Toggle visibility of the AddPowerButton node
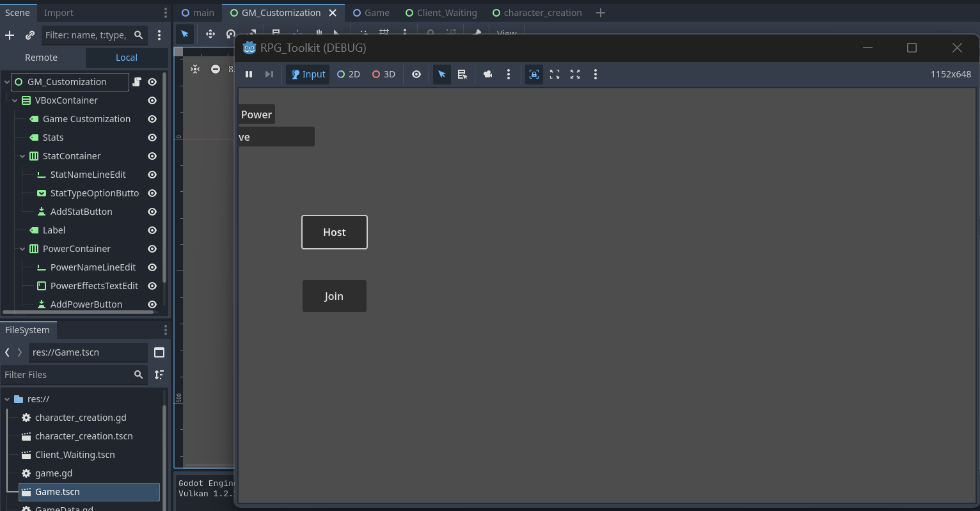Image resolution: width=980 pixels, height=511 pixels. 152,304
